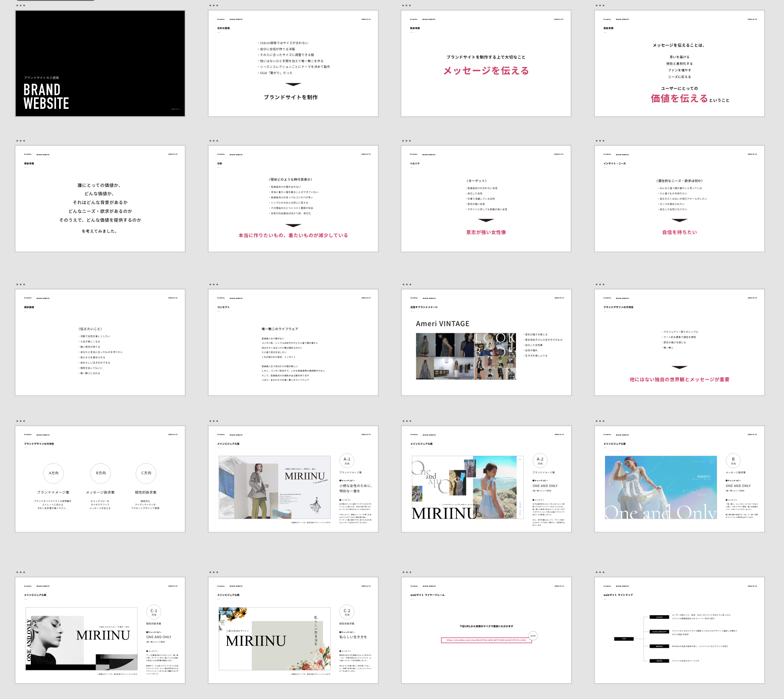Open three-dot menu above the ブランドサイトを制作 slide
This screenshot has height=699, width=784.
214,6
